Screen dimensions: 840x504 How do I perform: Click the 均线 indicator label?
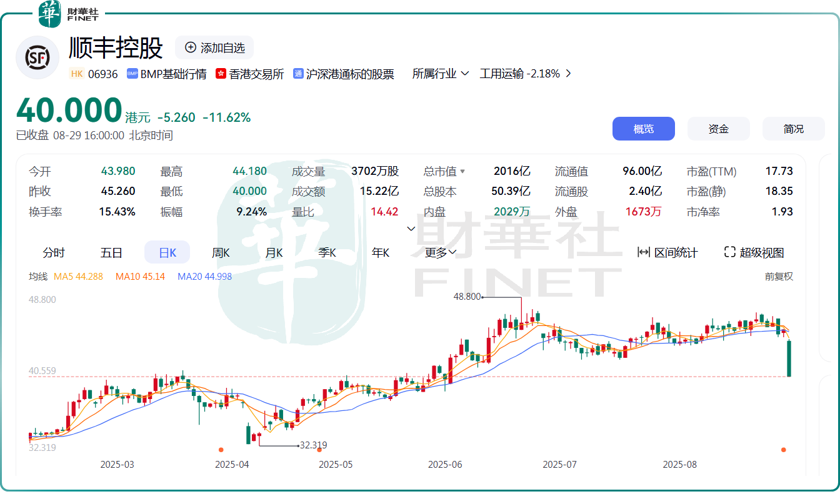(37, 276)
